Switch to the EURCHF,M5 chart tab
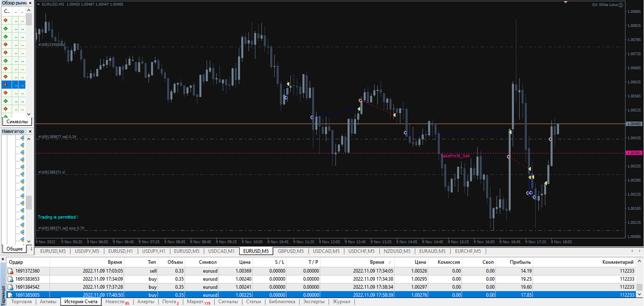644x306 pixels. point(467,251)
